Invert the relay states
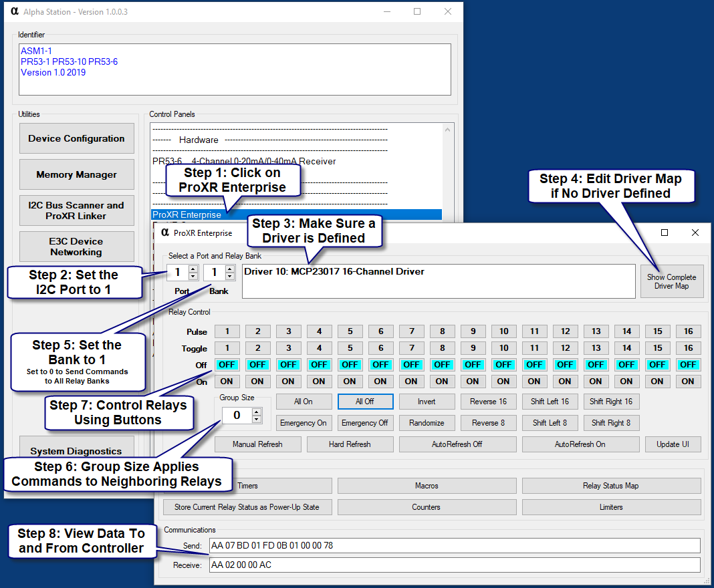Viewport: 714px width, 588px height. [427, 402]
